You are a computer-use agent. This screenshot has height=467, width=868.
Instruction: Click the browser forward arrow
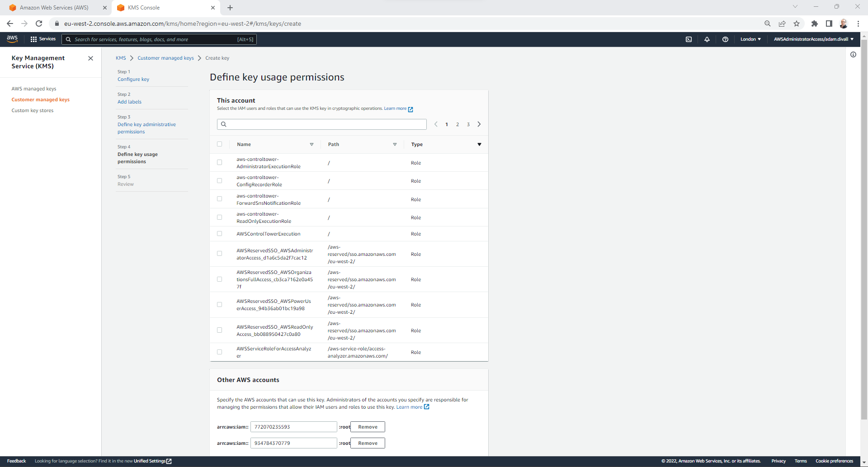(24, 24)
